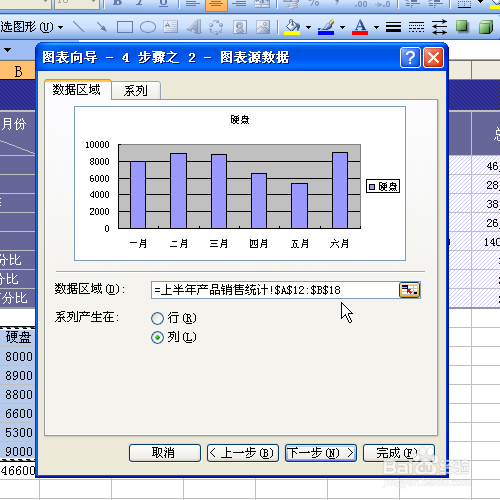Click the 取消 cancel button
This screenshot has width=500, height=500.
pos(165,453)
